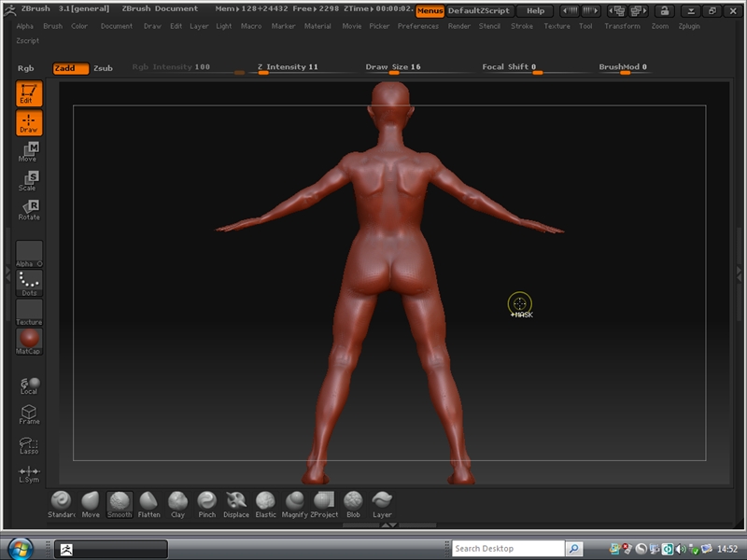Expand the right tray divider arrows
The image size is (747, 560).
click(x=740, y=273)
